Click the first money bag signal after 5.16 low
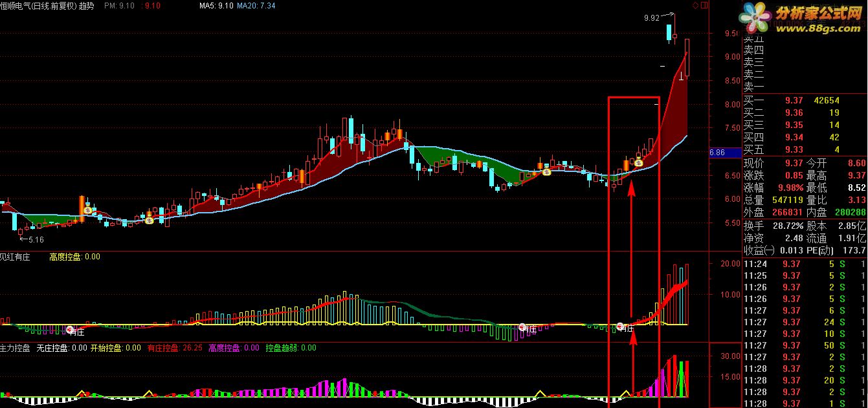 pos(87,209)
